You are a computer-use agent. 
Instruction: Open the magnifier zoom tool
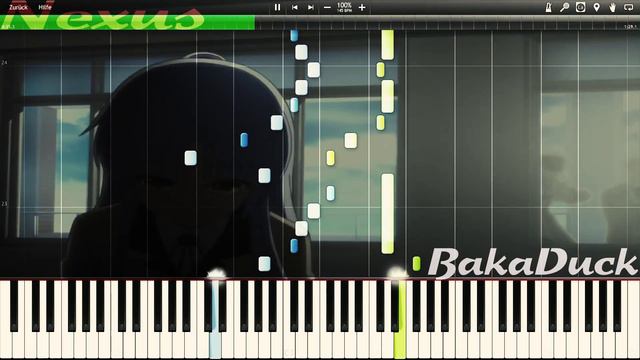(564, 7)
